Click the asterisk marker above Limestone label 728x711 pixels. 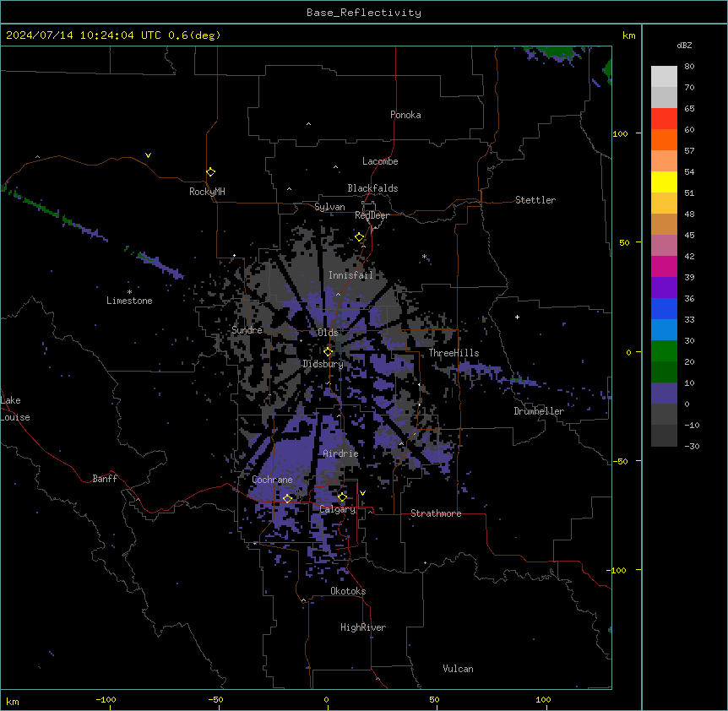tap(129, 291)
